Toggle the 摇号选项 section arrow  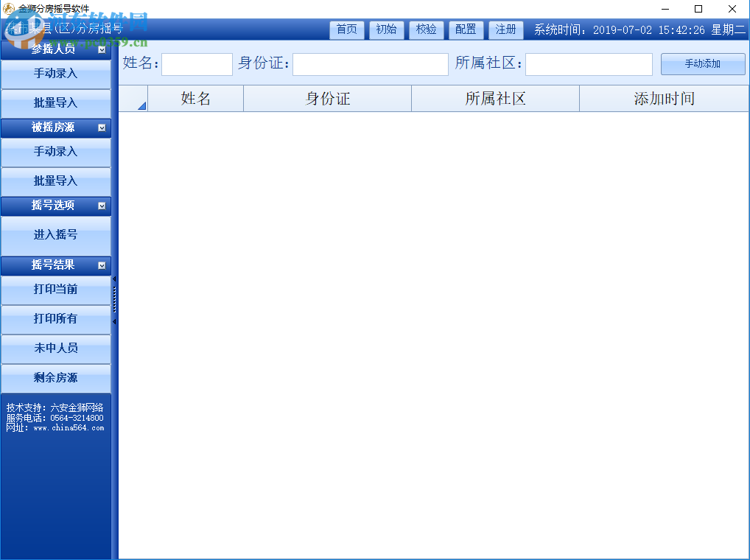click(101, 206)
